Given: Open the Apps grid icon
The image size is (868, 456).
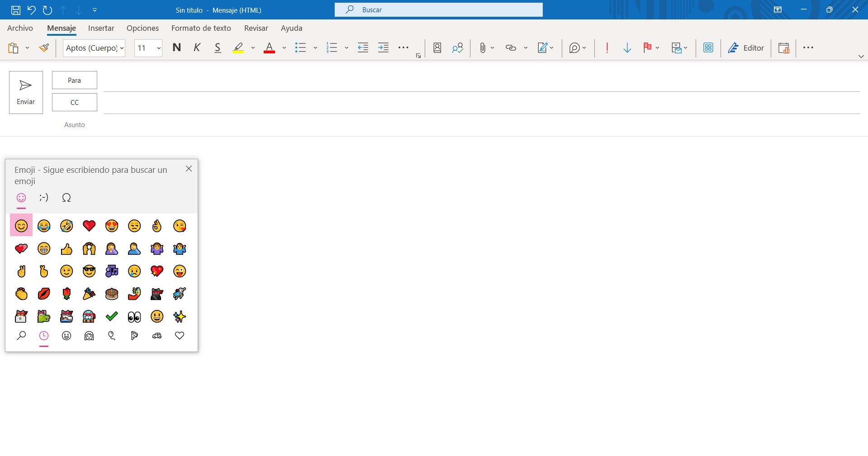Looking at the screenshot, I should point(708,47).
